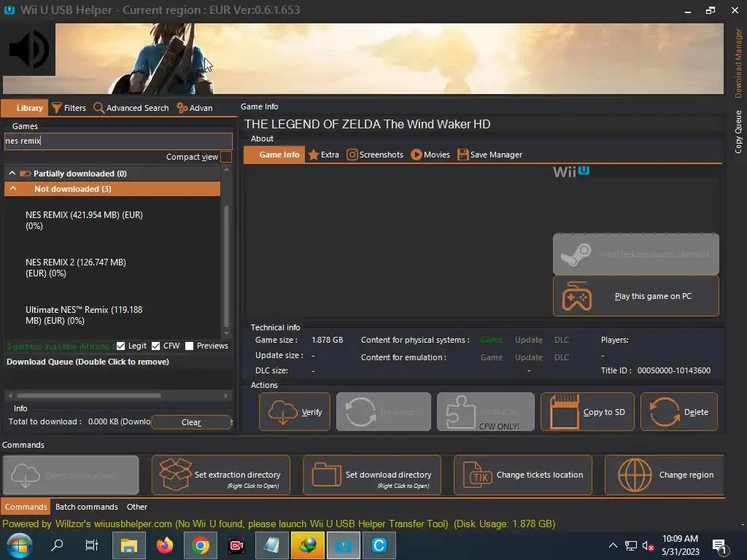Open the notification center icon

pos(719,547)
